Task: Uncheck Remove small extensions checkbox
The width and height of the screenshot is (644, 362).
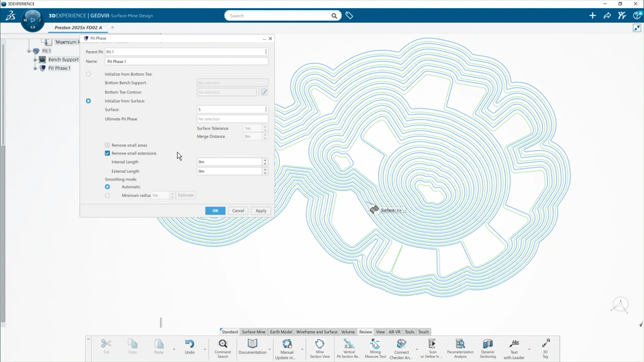Action: coord(107,153)
